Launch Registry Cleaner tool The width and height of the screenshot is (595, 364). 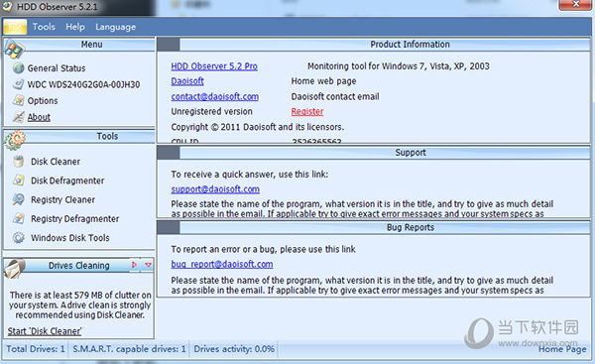point(63,199)
